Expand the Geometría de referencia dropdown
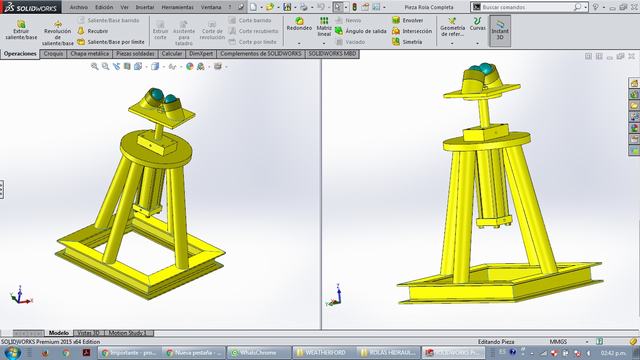640x360 pixels. (452, 43)
